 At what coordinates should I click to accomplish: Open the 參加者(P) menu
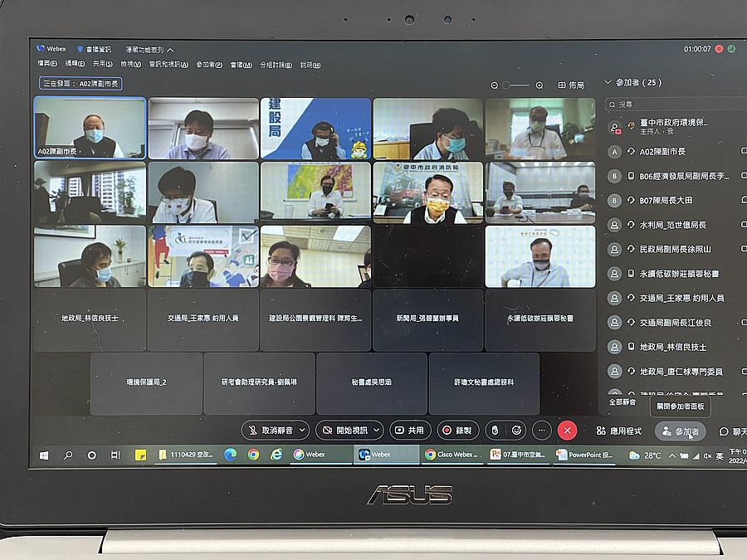[209, 64]
